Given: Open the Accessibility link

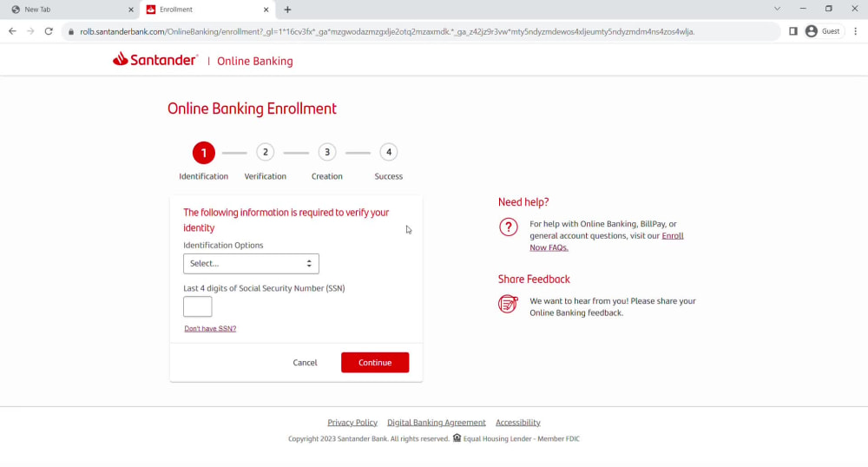Looking at the screenshot, I should point(517,422).
